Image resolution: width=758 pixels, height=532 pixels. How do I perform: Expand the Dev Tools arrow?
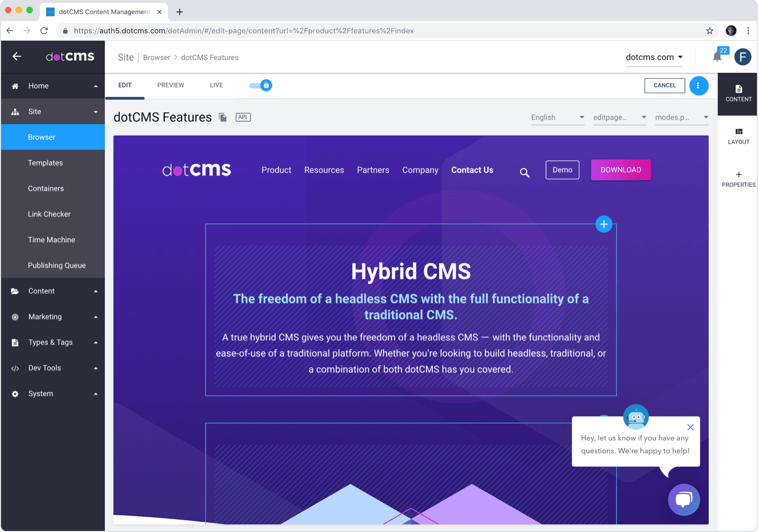coord(96,368)
